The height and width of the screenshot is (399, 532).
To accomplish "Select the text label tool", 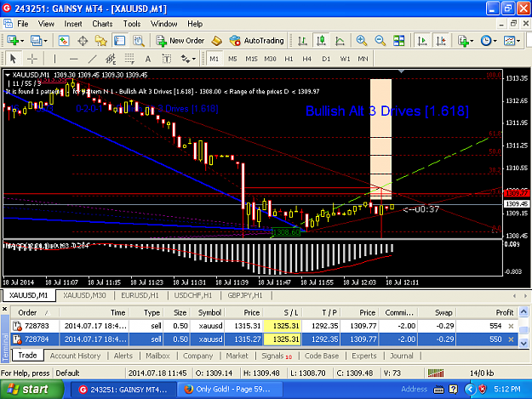I will tap(166, 59).
